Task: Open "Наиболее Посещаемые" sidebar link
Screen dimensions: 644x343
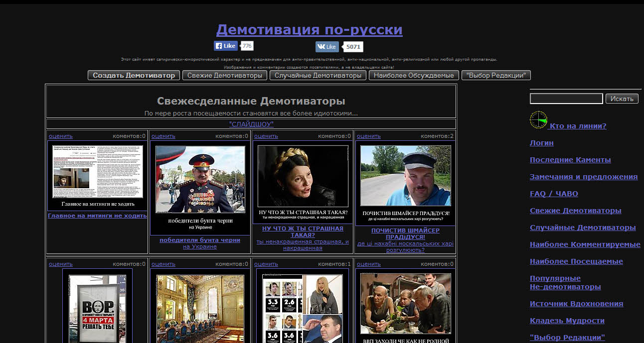Action: [576, 261]
